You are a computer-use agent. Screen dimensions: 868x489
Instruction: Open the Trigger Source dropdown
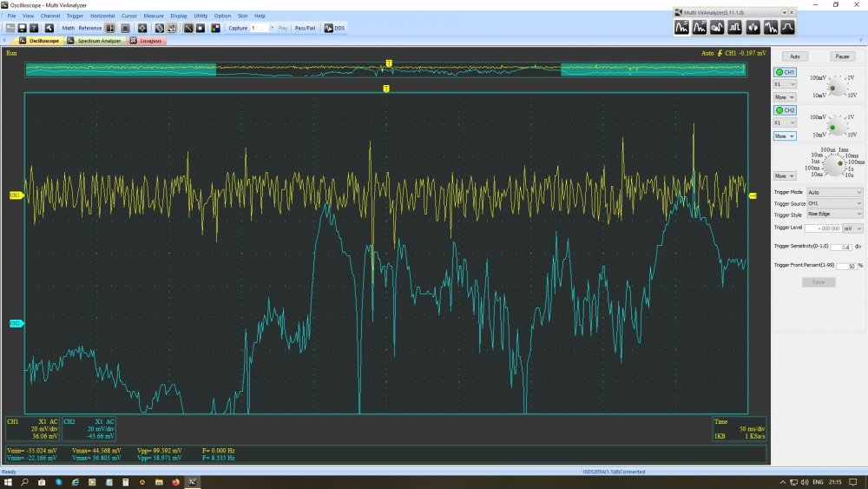835,203
